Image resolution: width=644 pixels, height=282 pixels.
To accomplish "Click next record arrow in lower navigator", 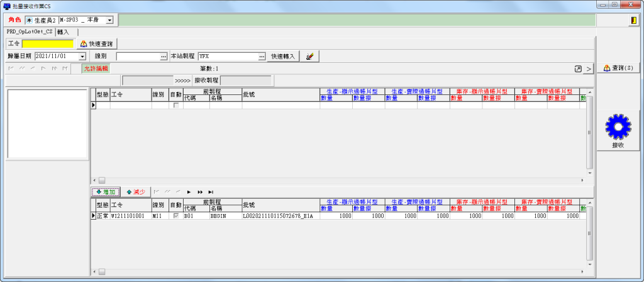I will coord(188,191).
